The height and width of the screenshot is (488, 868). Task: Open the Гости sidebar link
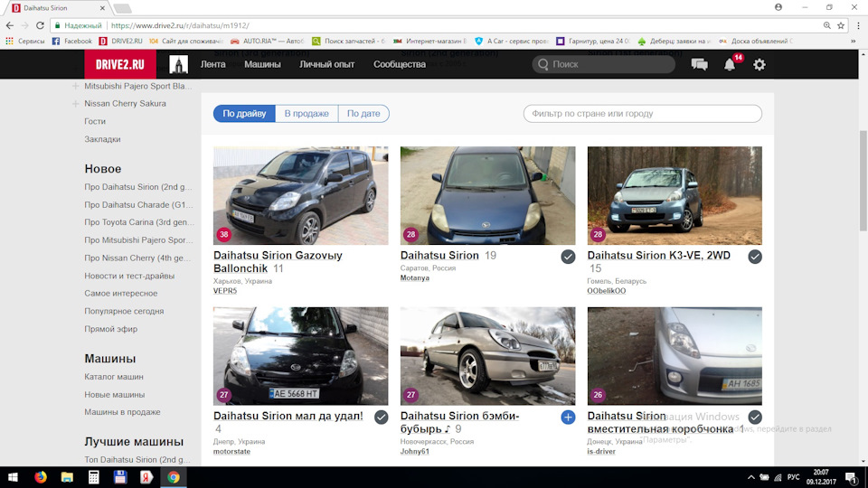tap(95, 121)
